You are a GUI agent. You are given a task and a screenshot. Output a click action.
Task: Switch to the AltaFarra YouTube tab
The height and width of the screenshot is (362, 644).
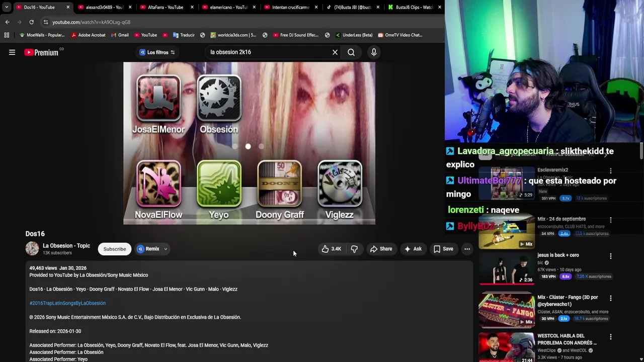coord(166,7)
